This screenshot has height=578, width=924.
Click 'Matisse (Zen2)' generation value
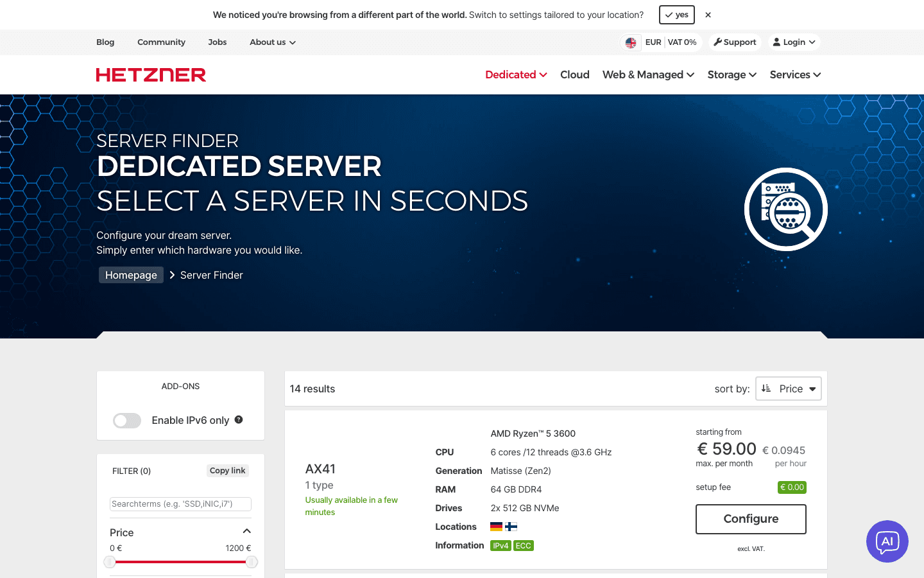click(521, 471)
